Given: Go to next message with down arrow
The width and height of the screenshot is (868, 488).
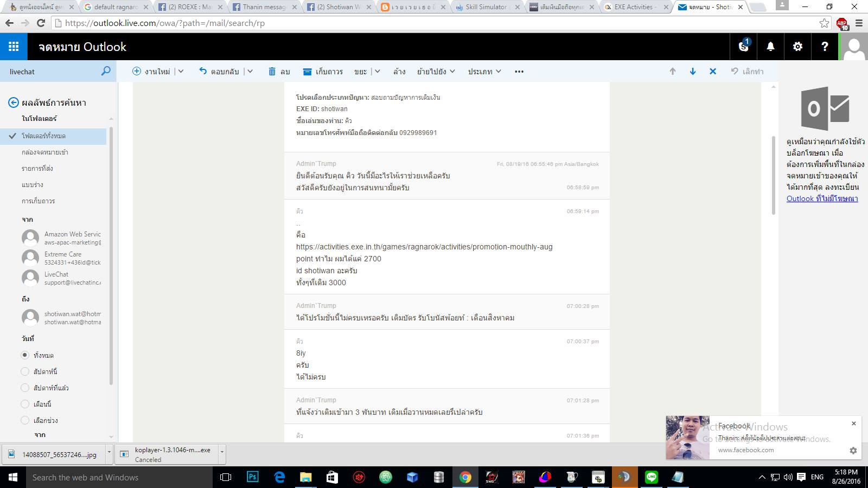Looking at the screenshot, I should (693, 71).
